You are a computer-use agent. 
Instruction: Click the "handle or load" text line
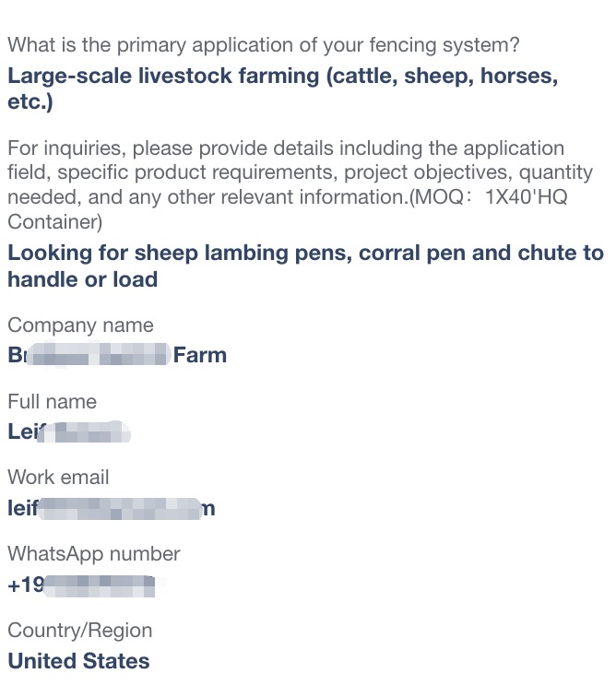[x=83, y=279]
